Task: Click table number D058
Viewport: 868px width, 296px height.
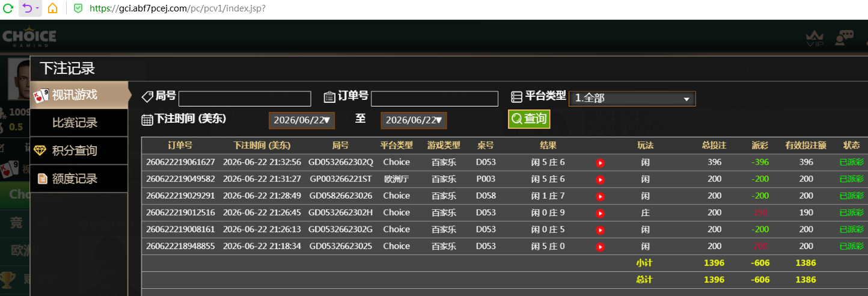Action: coord(486,196)
